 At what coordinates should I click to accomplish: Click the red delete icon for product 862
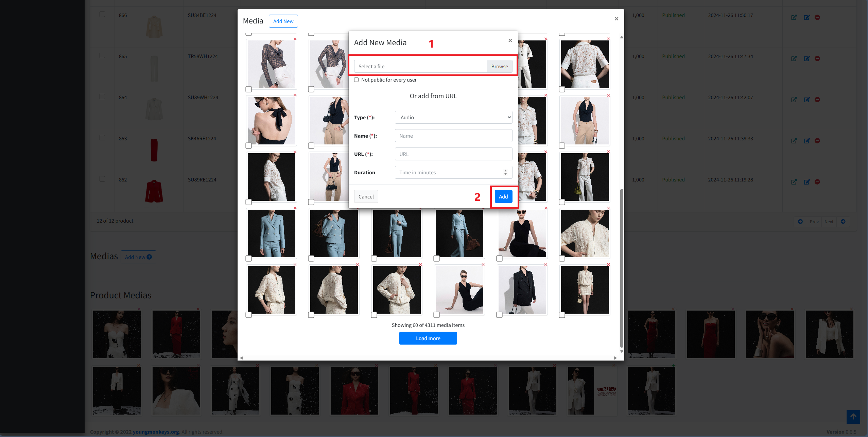(x=817, y=182)
